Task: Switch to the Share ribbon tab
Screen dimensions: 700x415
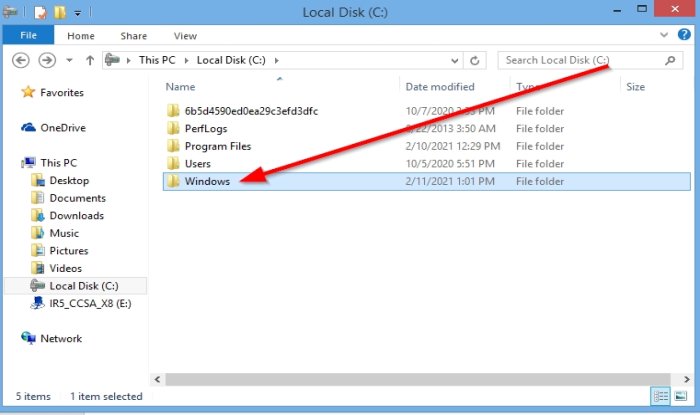Action: [133, 36]
